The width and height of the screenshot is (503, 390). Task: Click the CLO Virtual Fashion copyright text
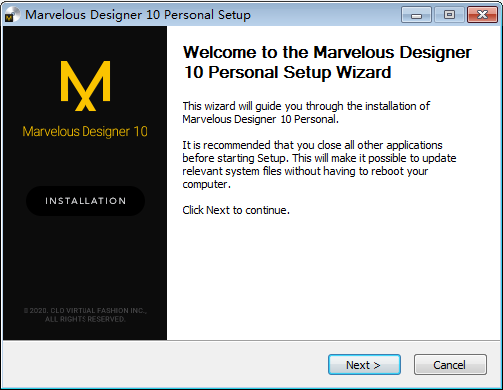[85, 315]
